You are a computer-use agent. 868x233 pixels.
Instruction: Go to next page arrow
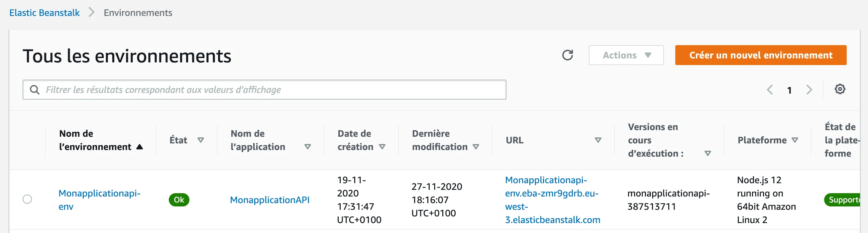tap(809, 90)
